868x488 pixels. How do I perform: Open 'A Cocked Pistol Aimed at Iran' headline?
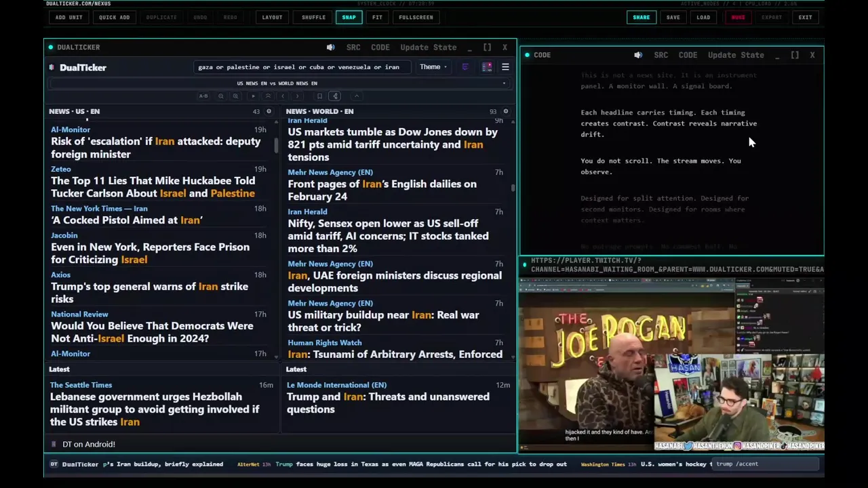pos(127,220)
